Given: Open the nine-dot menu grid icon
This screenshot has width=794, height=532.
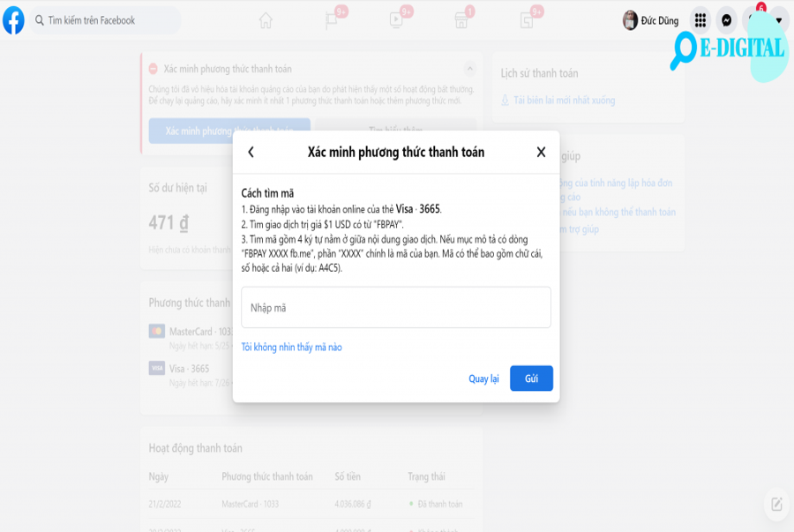Looking at the screenshot, I should click(700, 20).
